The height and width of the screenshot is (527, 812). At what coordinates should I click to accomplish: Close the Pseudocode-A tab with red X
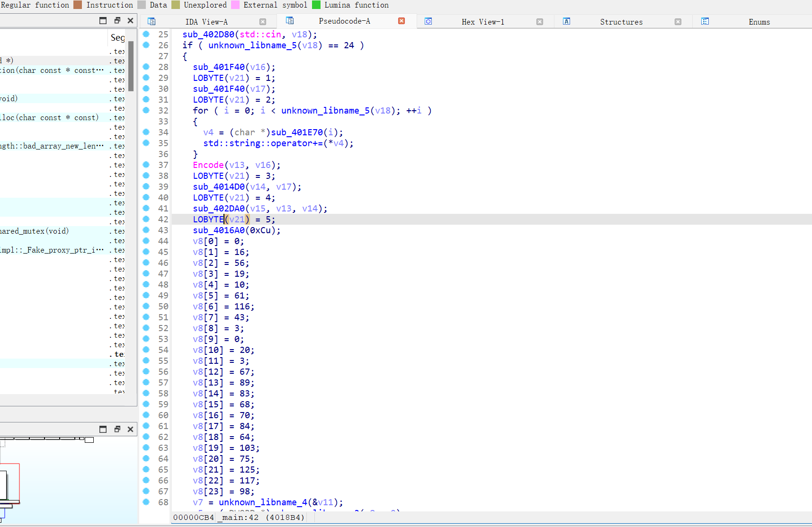pyautogui.click(x=402, y=21)
